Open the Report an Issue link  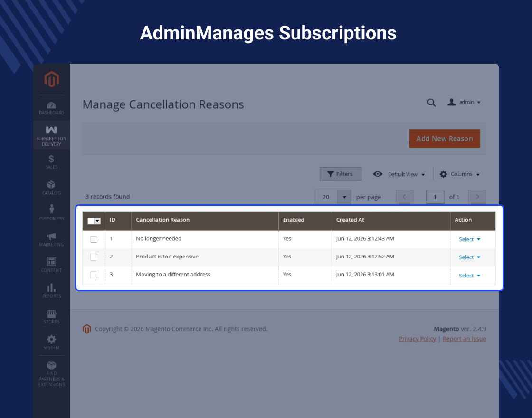(x=464, y=339)
